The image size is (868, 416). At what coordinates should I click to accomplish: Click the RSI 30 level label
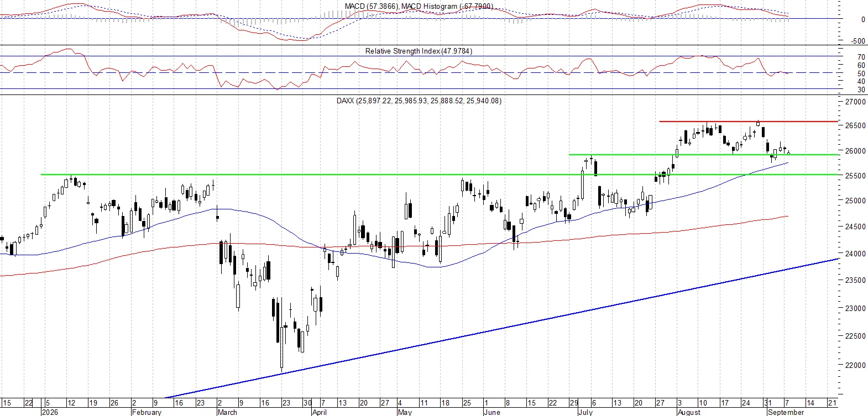(x=861, y=89)
